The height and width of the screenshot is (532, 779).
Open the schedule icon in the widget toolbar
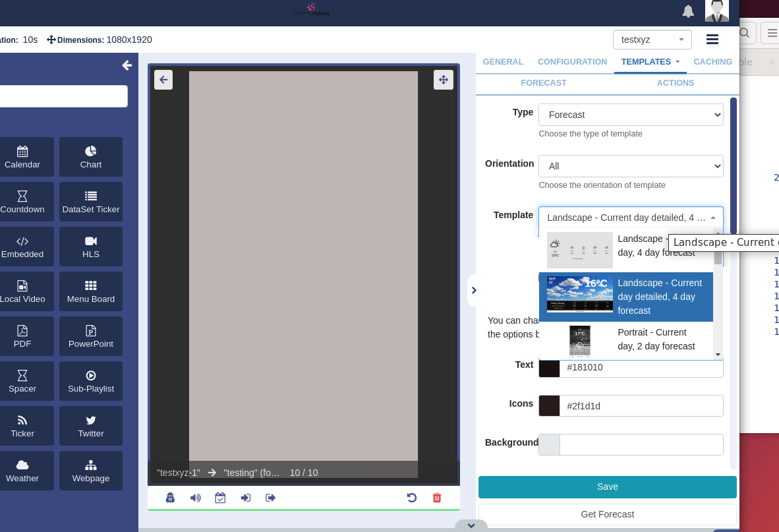pos(220,498)
